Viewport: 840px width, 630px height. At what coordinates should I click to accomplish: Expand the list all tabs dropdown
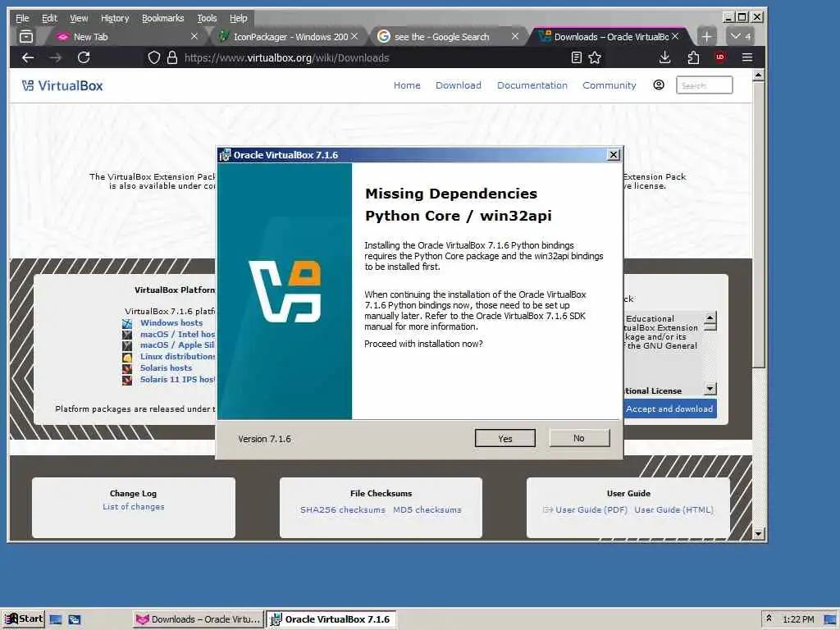[x=742, y=36]
